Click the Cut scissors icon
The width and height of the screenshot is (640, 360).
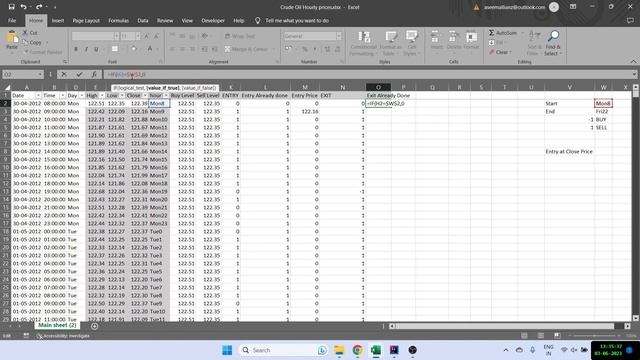pyautogui.click(x=25, y=33)
